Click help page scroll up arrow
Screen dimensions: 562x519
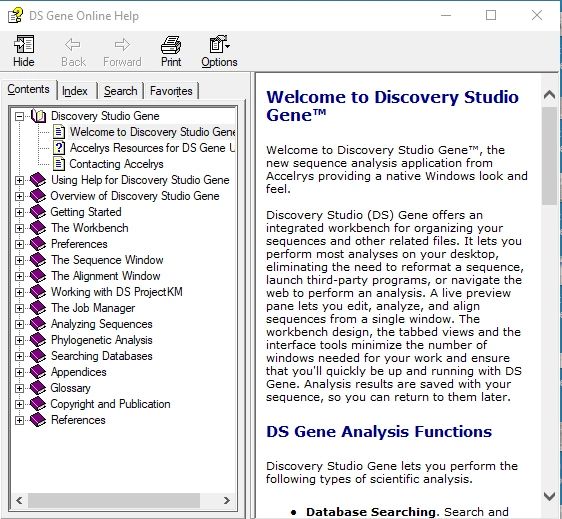pyautogui.click(x=549, y=95)
